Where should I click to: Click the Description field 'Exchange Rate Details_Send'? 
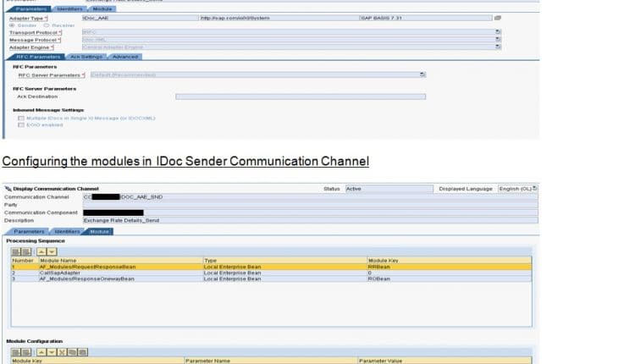point(311,221)
